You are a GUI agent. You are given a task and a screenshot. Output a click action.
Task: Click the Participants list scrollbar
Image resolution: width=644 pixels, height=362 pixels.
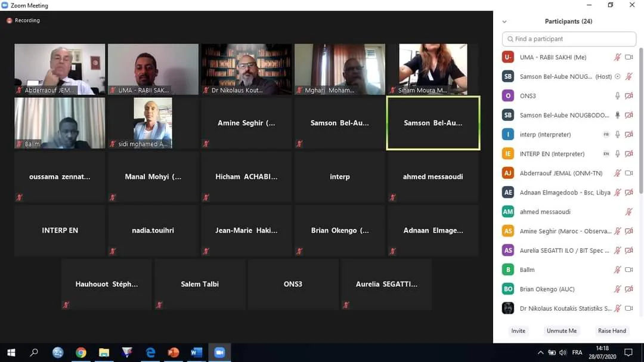point(641,121)
